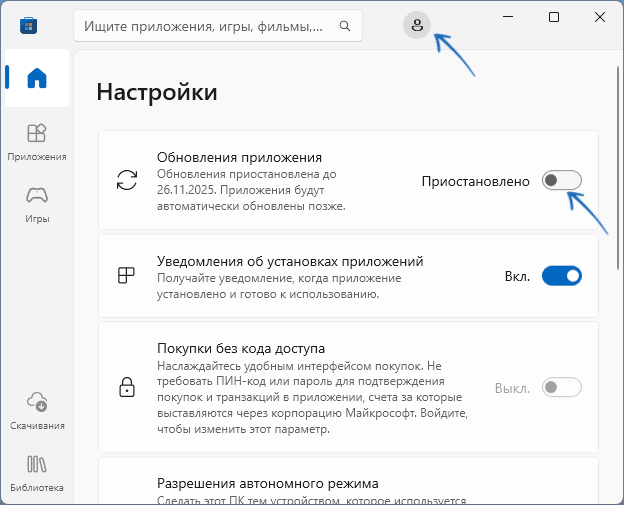
Task: Click the app install notifications grid icon
Action: pyautogui.click(x=127, y=275)
